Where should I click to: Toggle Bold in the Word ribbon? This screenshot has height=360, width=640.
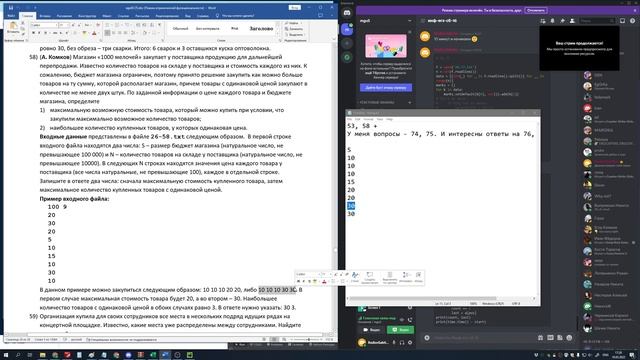(33, 33)
